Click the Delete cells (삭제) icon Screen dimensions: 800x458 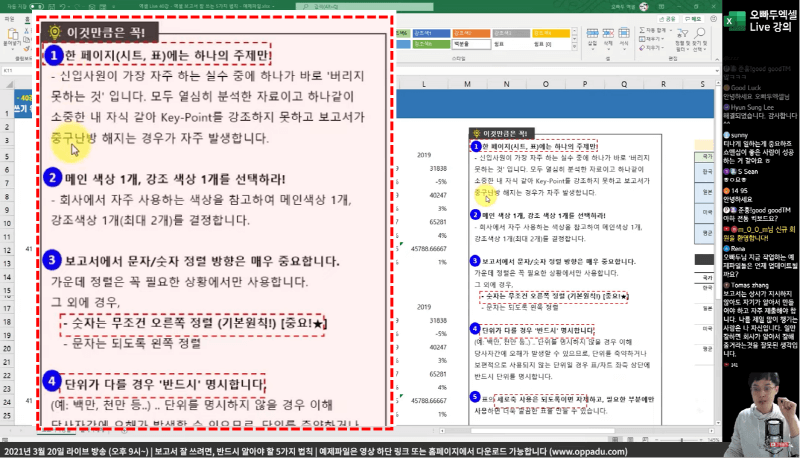point(608,34)
